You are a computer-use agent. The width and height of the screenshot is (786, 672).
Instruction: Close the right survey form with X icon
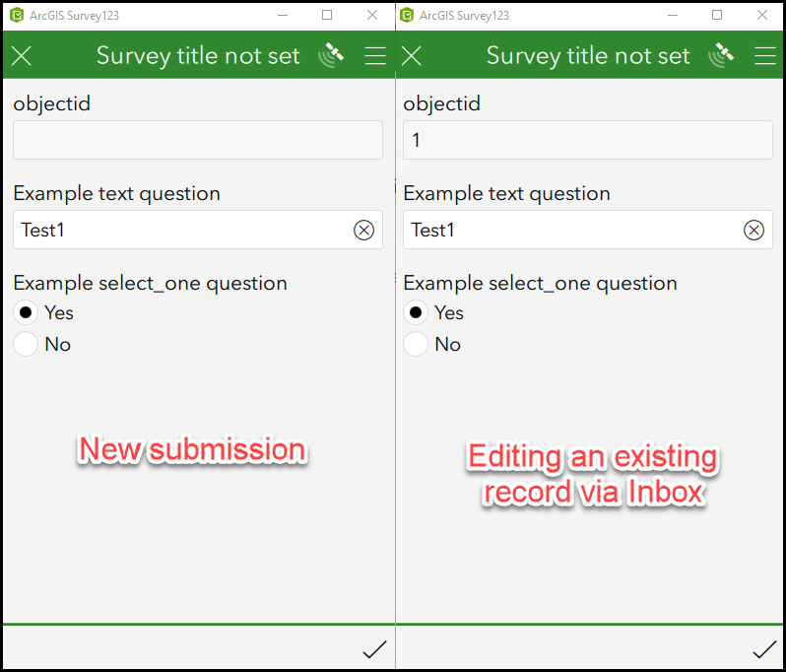(x=412, y=56)
